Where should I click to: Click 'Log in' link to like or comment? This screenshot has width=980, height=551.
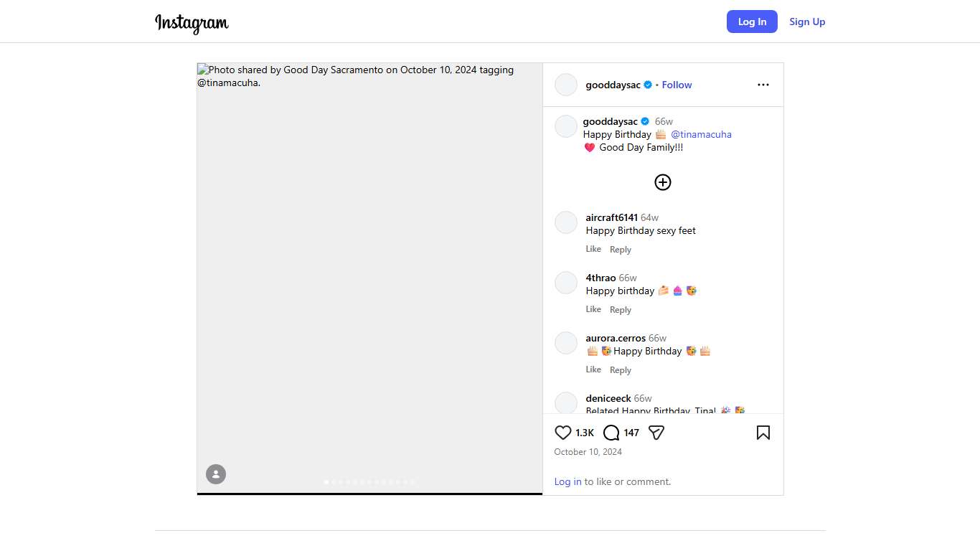click(x=567, y=481)
